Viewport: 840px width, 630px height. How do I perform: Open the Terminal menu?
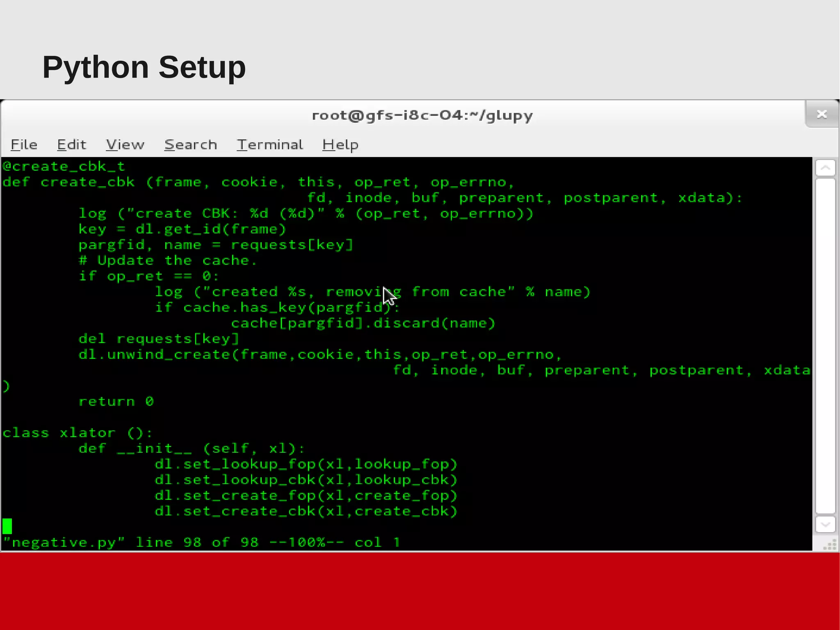click(270, 144)
